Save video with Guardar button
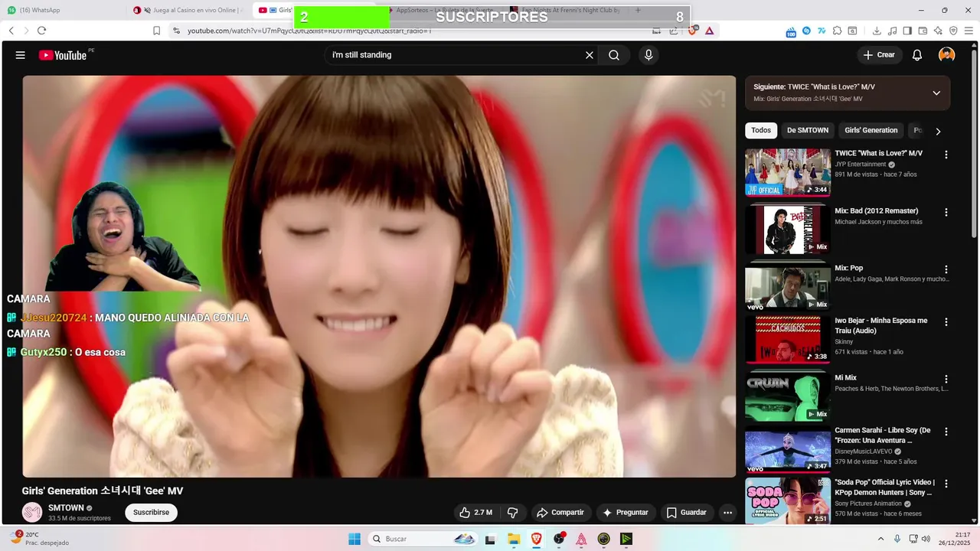 (687, 513)
